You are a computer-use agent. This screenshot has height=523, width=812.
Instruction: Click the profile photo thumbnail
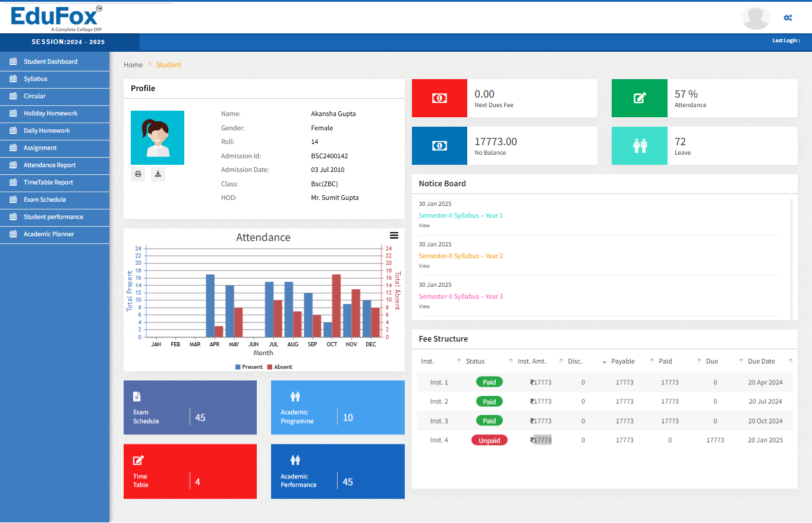(x=158, y=137)
